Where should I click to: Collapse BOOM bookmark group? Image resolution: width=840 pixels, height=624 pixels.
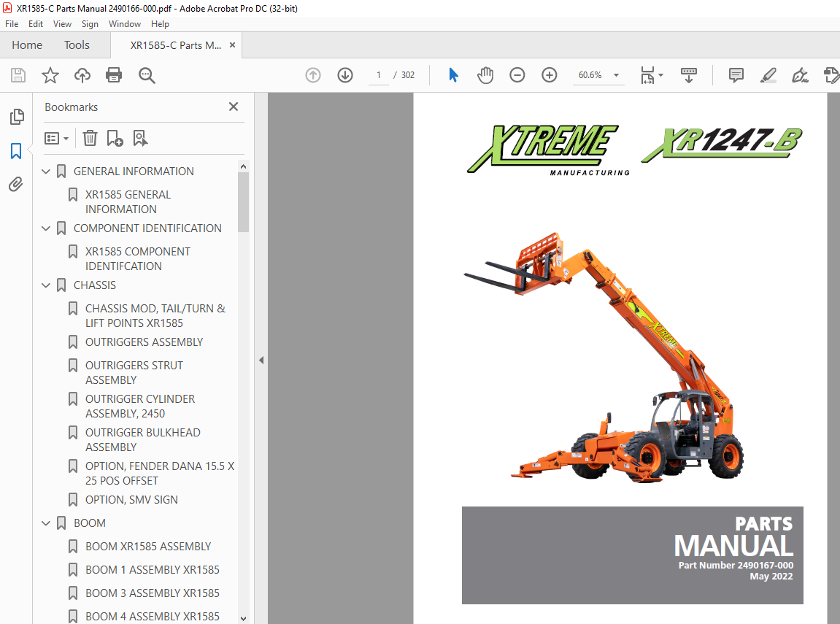(46, 523)
